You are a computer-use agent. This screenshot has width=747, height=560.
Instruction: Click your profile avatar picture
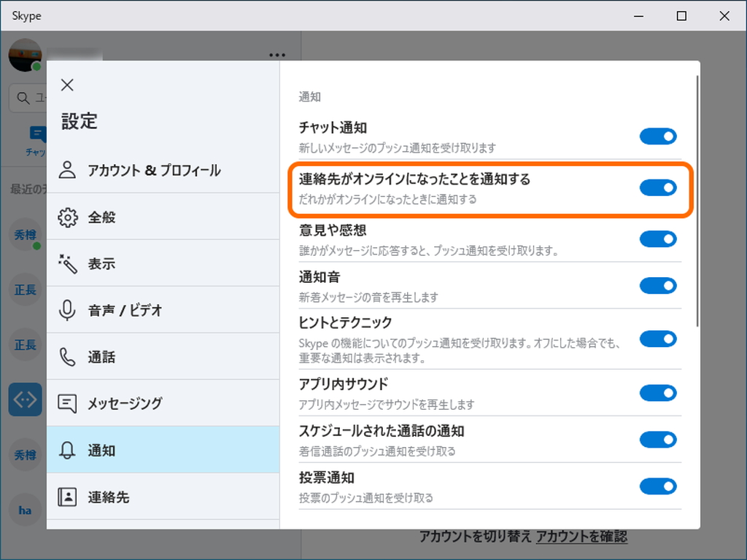pyautogui.click(x=24, y=55)
